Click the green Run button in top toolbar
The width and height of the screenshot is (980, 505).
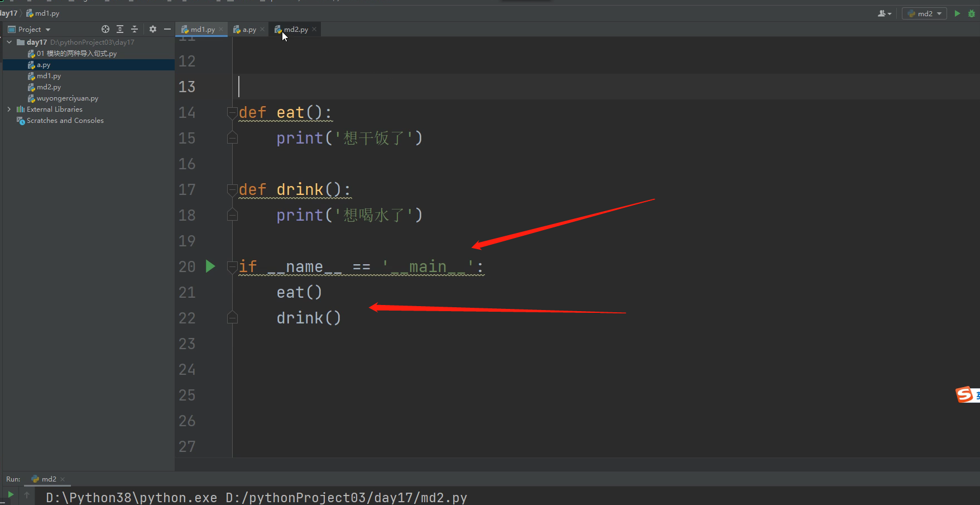[957, 13]
